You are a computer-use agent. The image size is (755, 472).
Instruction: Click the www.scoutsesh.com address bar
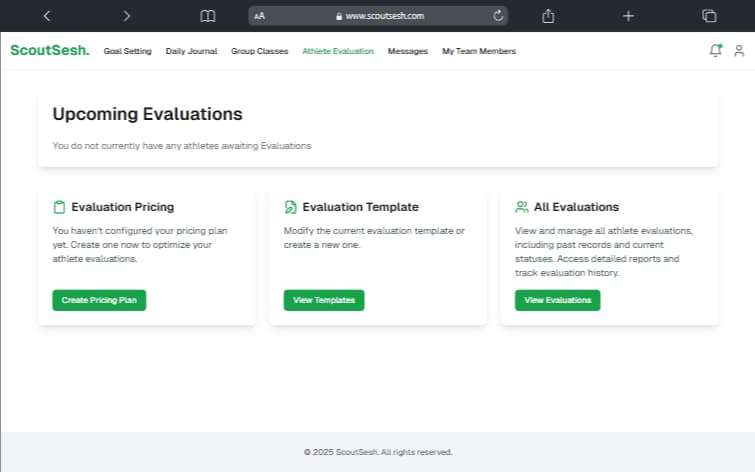(x=385, y=16)
